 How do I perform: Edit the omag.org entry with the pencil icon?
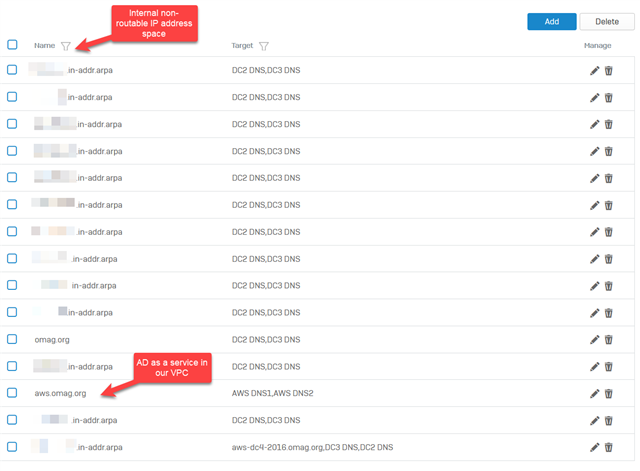click(595, 340)
